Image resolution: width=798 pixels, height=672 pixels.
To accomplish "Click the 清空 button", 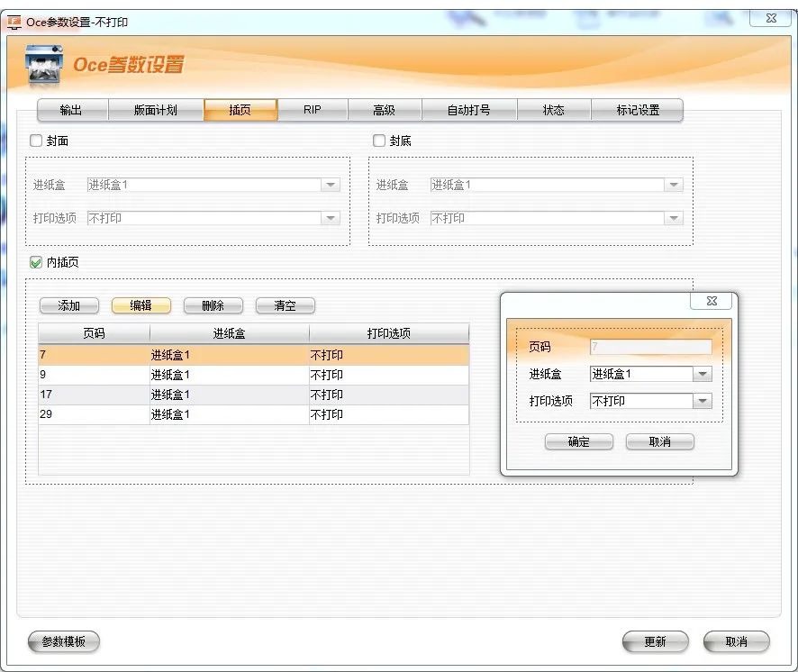I will tap(285, 305).
